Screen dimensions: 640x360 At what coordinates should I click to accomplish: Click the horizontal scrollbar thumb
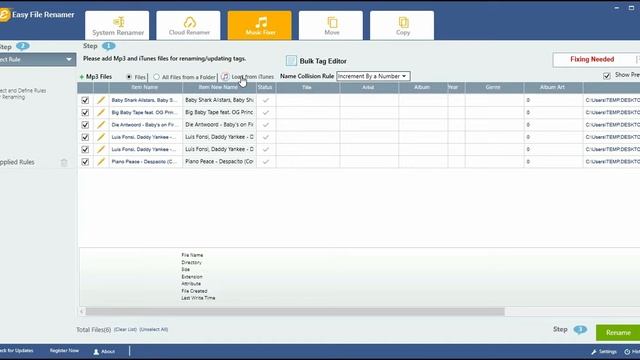(x=295, y=311)
